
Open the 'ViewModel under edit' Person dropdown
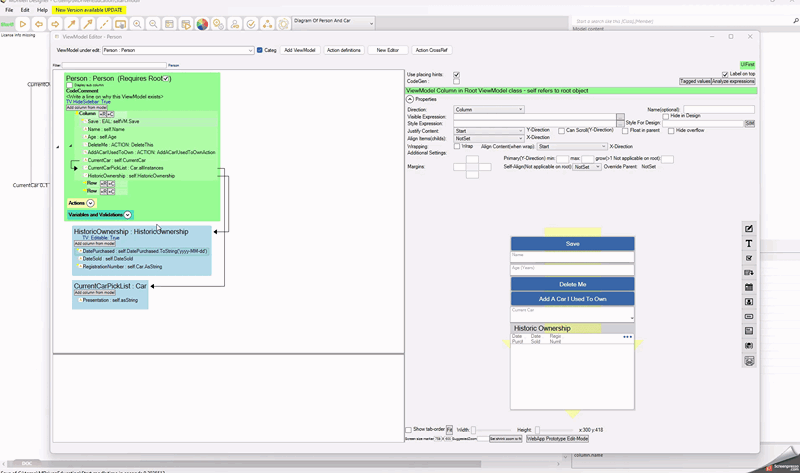click(178, 50)
